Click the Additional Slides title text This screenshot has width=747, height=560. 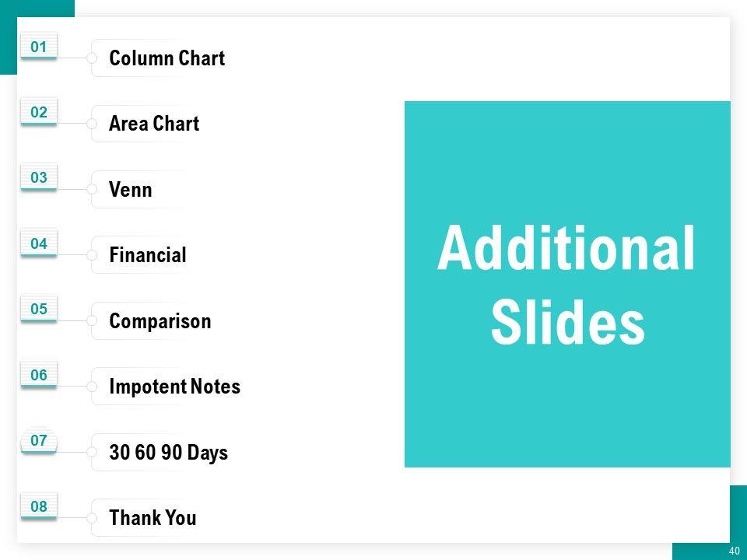[x=566, y=285]
